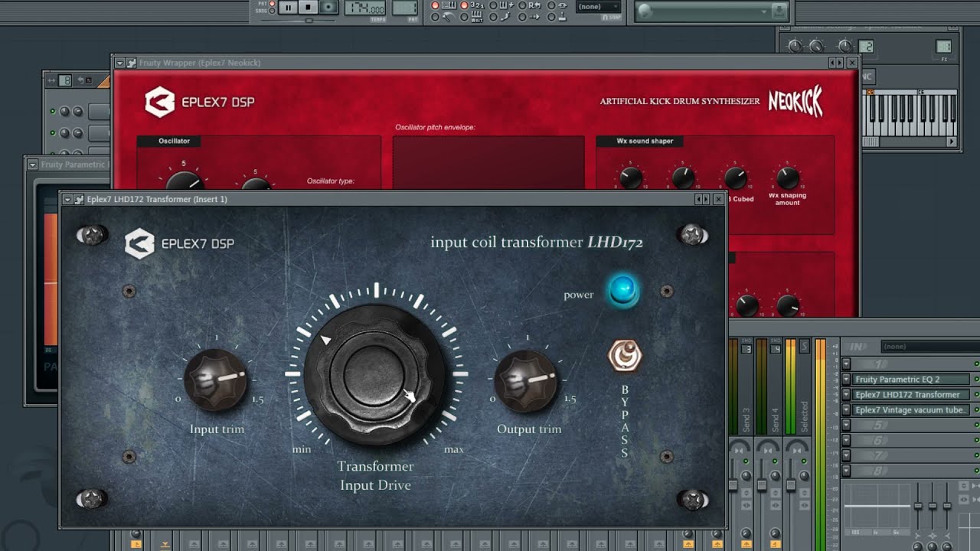Toggle Eplex7 Vintage vacuum tube slot enable LED
The height and width of the screenshot is (551, 980).
tap(976, 410)
